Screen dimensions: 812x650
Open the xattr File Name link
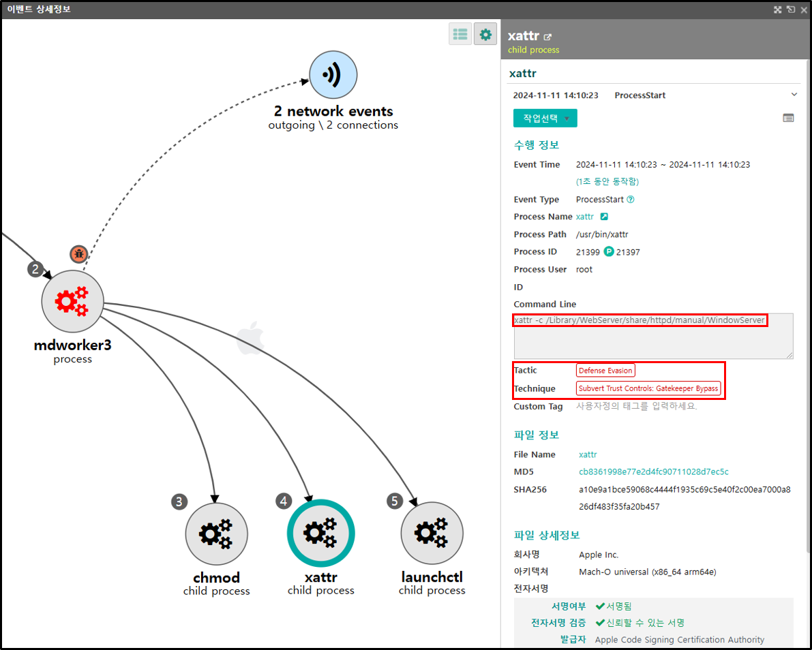[x=588, y=454]
